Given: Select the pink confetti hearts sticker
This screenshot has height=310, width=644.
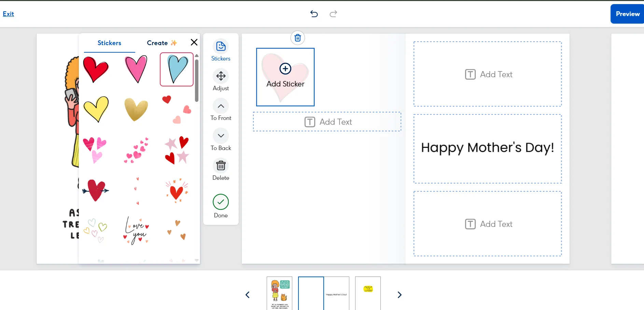Looking at the screenshot, I should click(x=136, y=150).
